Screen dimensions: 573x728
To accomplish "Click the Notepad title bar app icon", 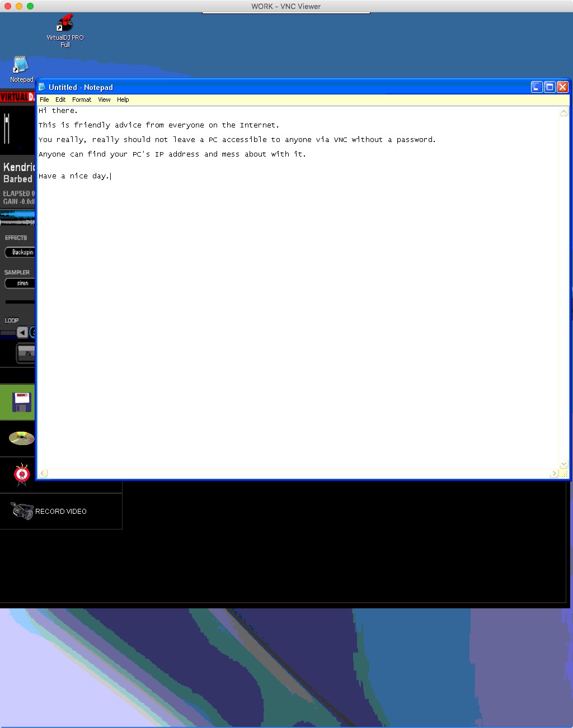I will (x=42, y=87).
